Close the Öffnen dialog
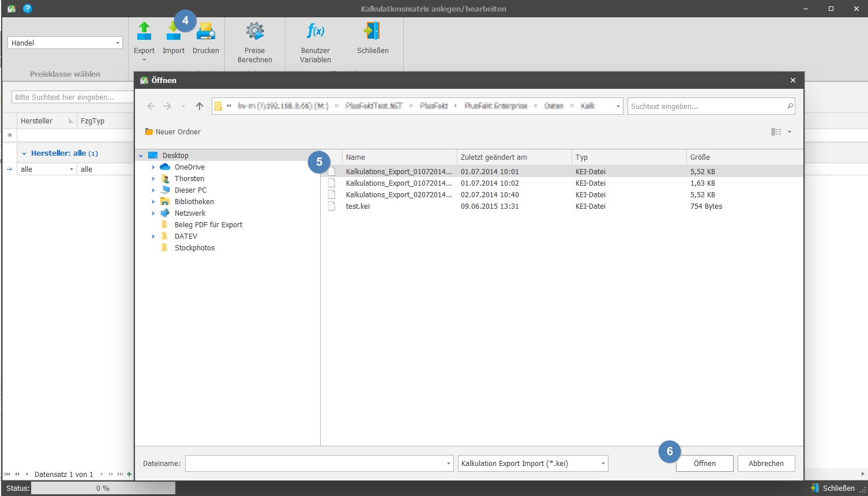This screenshot has width=868, height=496. coord(793,80)
